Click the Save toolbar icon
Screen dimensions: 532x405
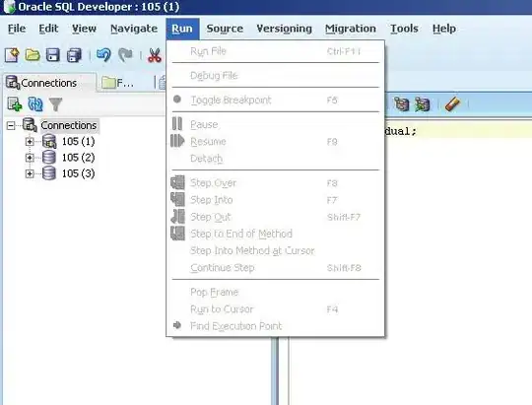coord(53,55)
